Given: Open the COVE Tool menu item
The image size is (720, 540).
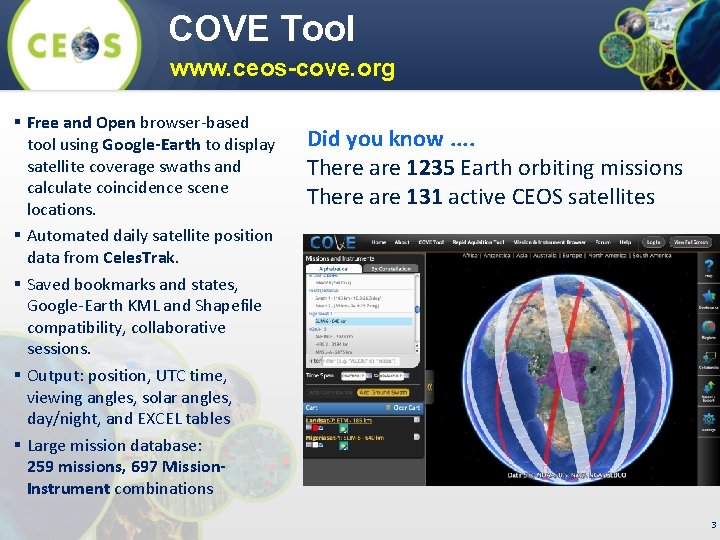Looking at the screenshot, I should click(431, 242).
